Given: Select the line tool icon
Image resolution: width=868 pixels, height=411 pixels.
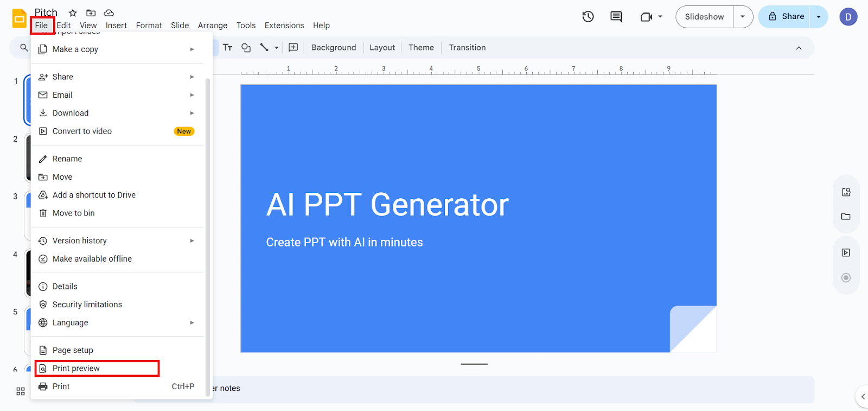Looking at the screenshot, I should (x=264, y=48).
